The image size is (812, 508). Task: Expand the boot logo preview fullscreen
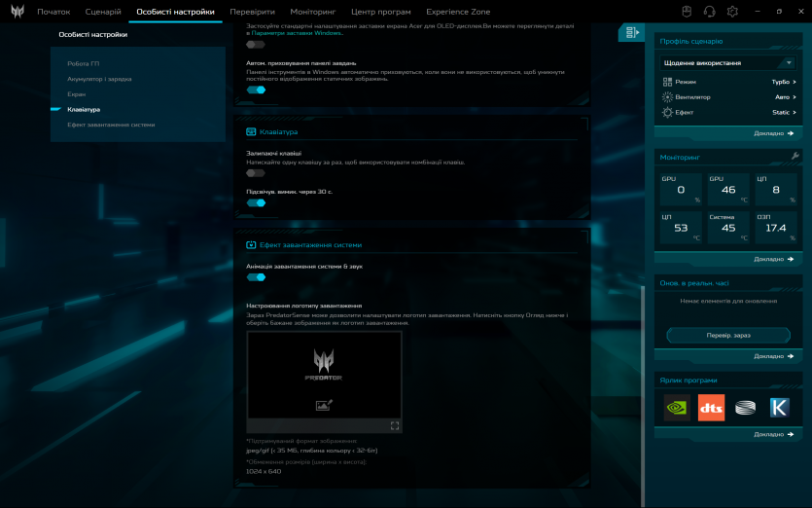click(395, 425)
